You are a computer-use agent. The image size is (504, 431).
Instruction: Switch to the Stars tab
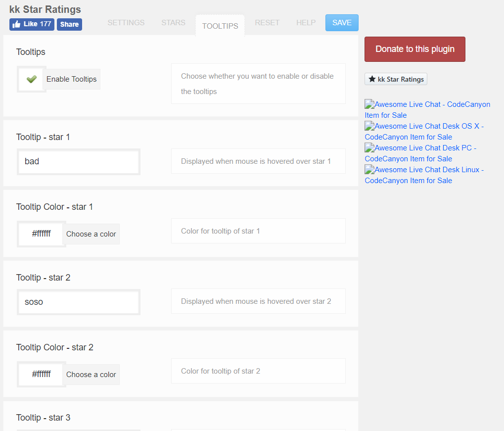pyautogui.click(x=173, y=23)
